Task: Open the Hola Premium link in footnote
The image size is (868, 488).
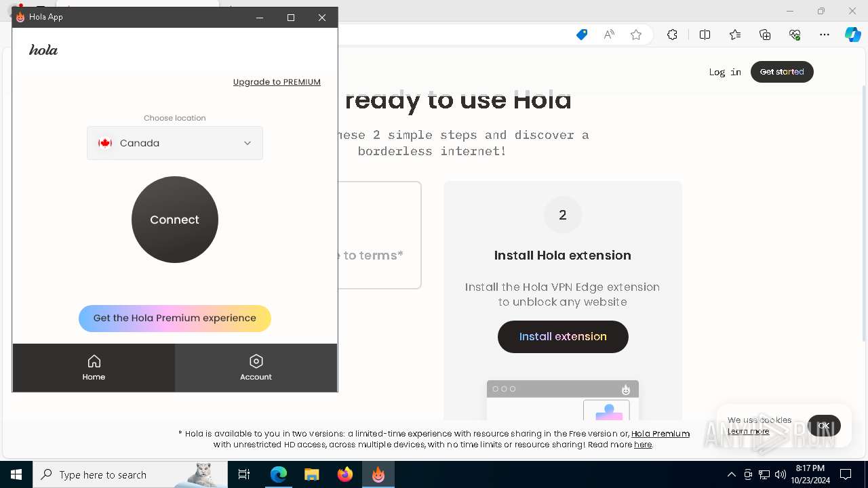Action: click(660, 434)
